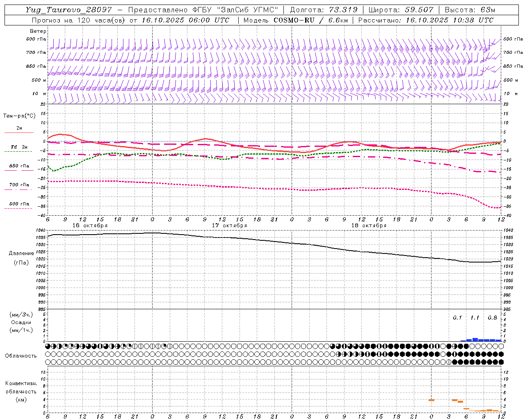Click the Ветер wind panel label
Screen dimensions: 525x420
tap(38, 31)
